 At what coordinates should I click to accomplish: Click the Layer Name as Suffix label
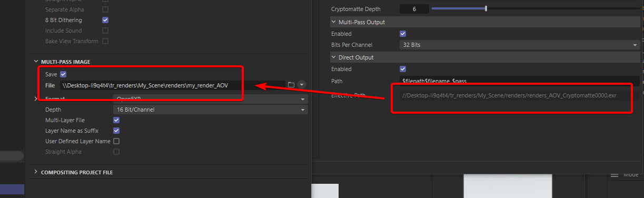click(x=72, y=131)
